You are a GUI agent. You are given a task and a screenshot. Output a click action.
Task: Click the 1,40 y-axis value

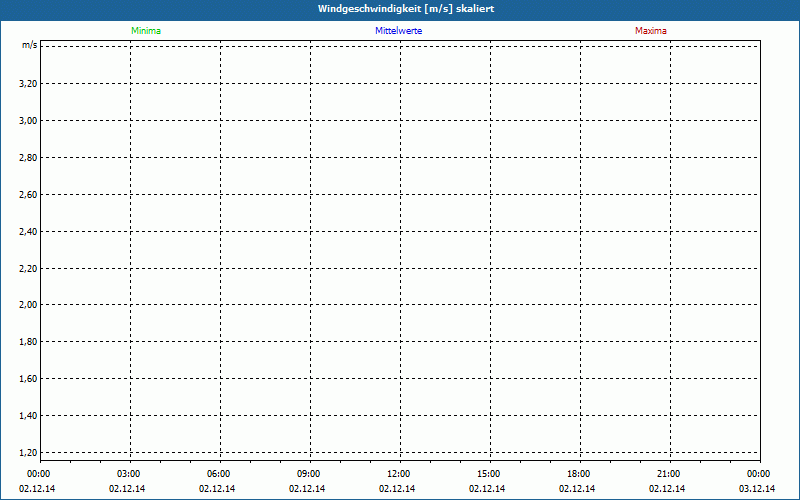click(28, 416)
